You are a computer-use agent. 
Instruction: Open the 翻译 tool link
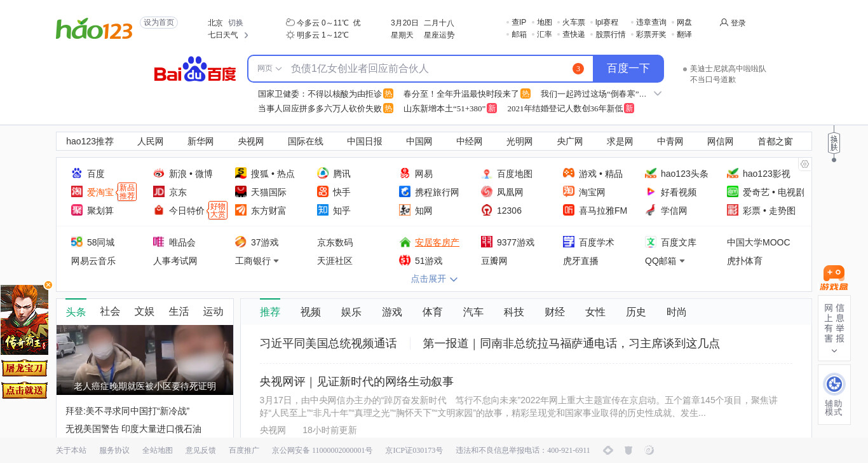[684, 34]
